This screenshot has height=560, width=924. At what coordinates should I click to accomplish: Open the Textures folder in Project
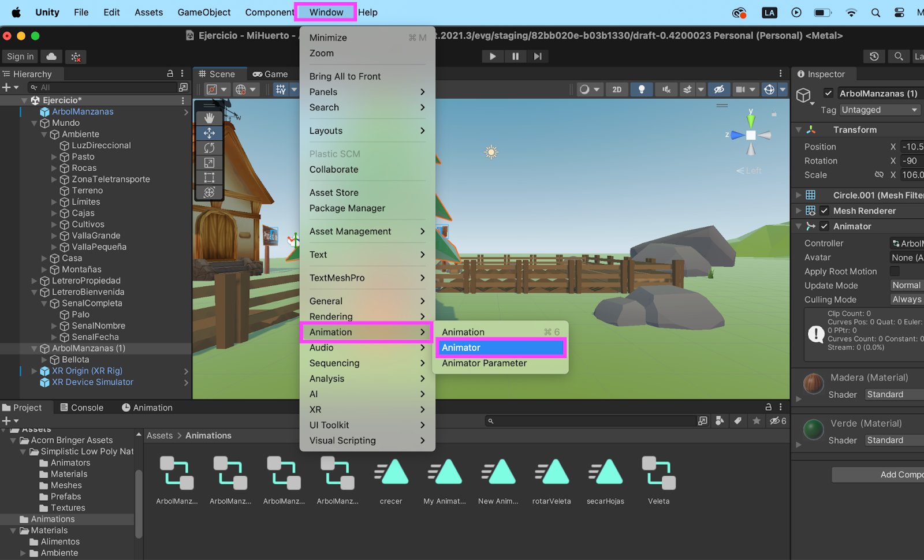tap(68, 508)
